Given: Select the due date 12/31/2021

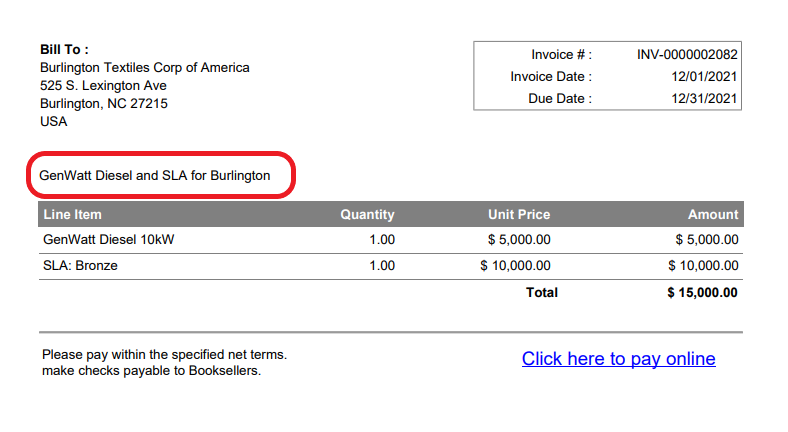Looking at the screenshot, I should click(704, 98).
